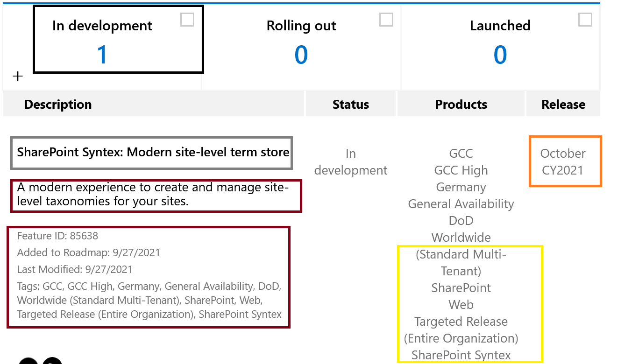Click the In development value in Status column
Image resolution: width=639 pixels, height=364 pixels.
[x=351, y=162]
